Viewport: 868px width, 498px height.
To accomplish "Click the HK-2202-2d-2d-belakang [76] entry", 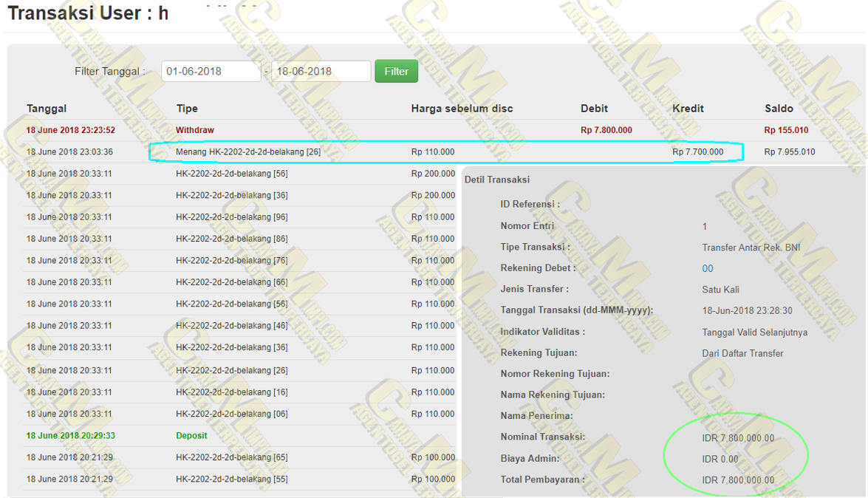I will pos(232,261).
